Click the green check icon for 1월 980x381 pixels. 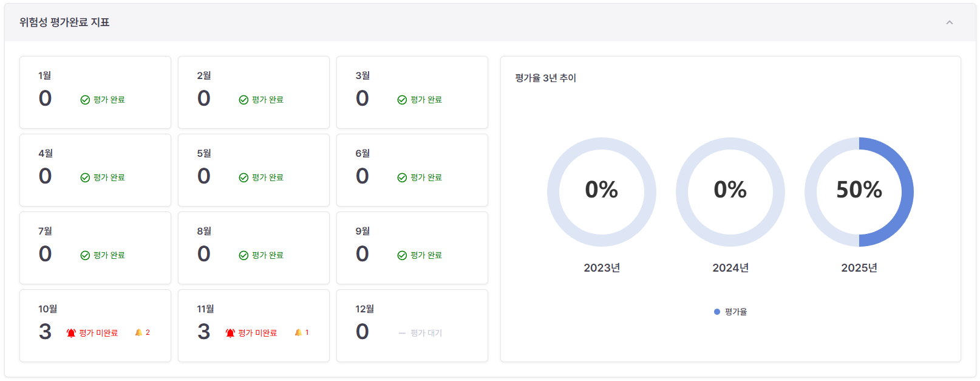[85, 100]
